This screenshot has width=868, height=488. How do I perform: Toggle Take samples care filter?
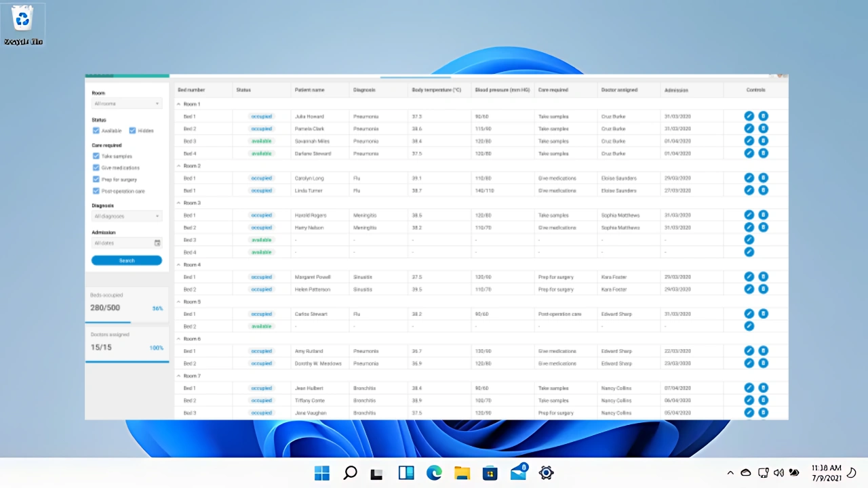[96, 156]
